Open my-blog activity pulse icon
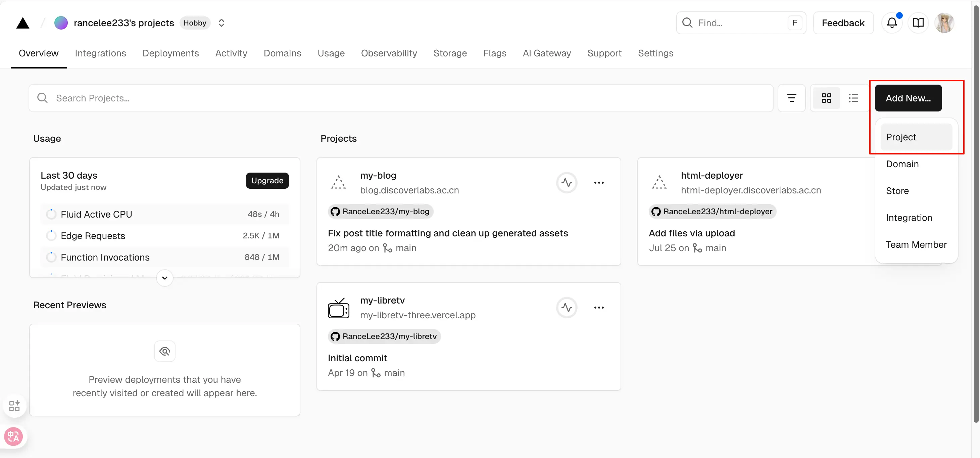Screen dimensions: 980x458 click(567, 183)
